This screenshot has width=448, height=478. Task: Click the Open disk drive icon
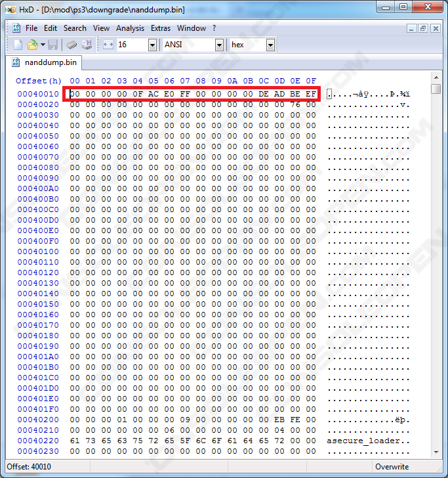87,45
